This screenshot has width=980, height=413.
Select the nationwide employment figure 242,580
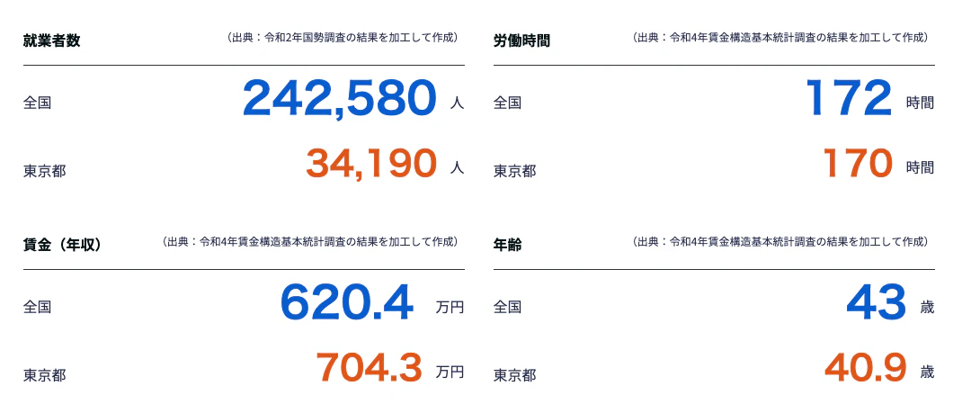[x=340, y=98]
